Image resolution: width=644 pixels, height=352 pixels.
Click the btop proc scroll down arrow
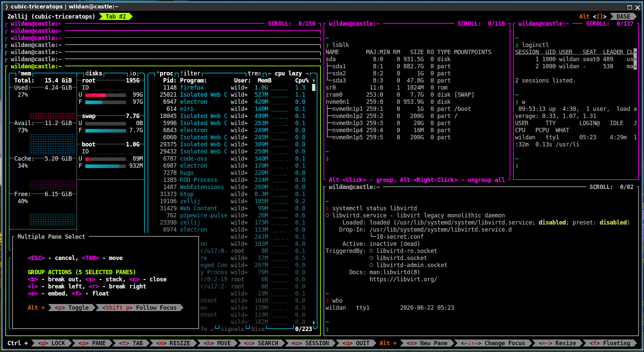click(x=314, y=322)
